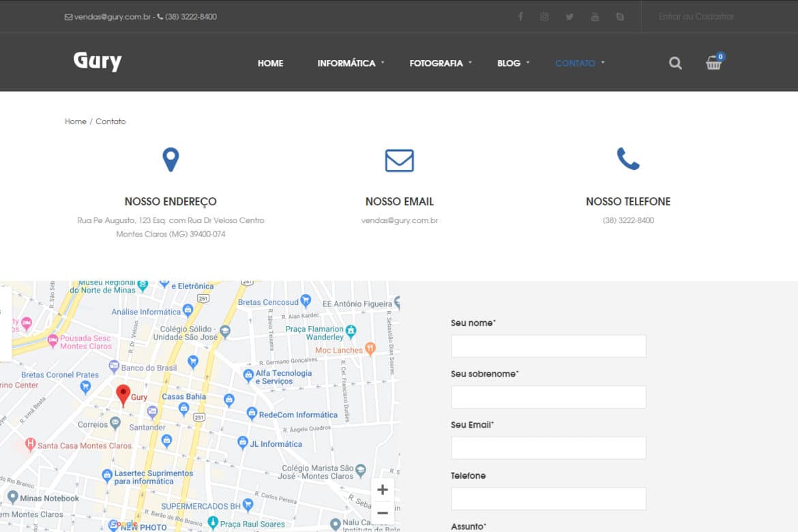Go to the Home menu item
The image size is (798, 532).
click(270, 63)
